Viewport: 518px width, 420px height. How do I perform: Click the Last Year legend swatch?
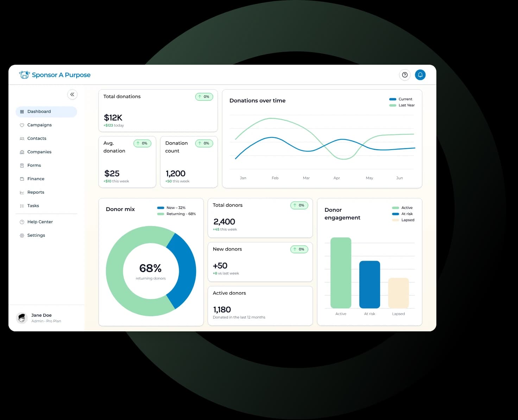(393, 105)
